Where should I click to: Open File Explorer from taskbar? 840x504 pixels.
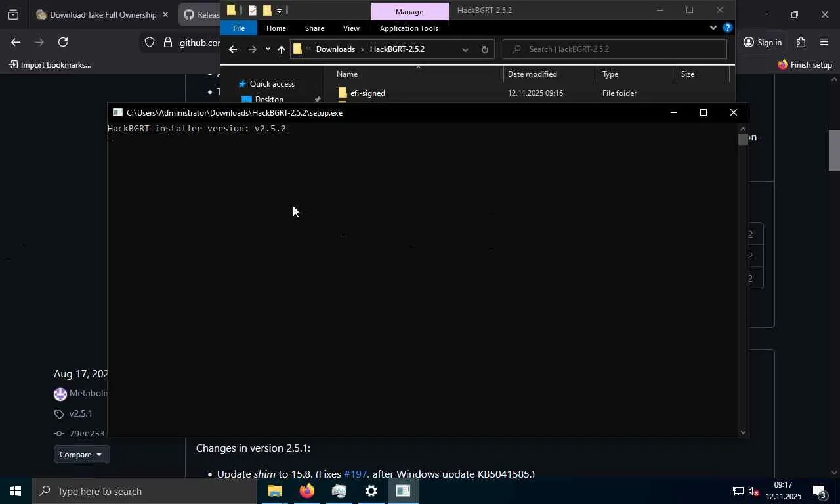(274, 491)
